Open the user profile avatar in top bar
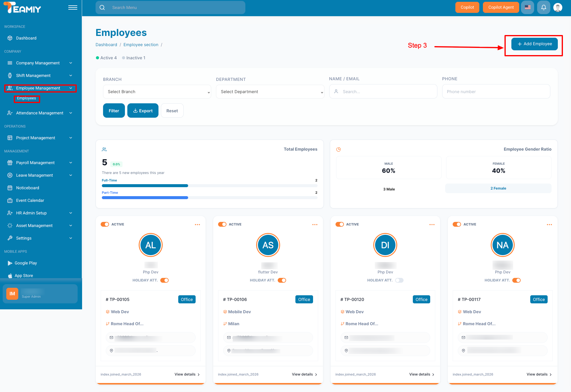This screenshot has height=392, width=571. (558, 7)
